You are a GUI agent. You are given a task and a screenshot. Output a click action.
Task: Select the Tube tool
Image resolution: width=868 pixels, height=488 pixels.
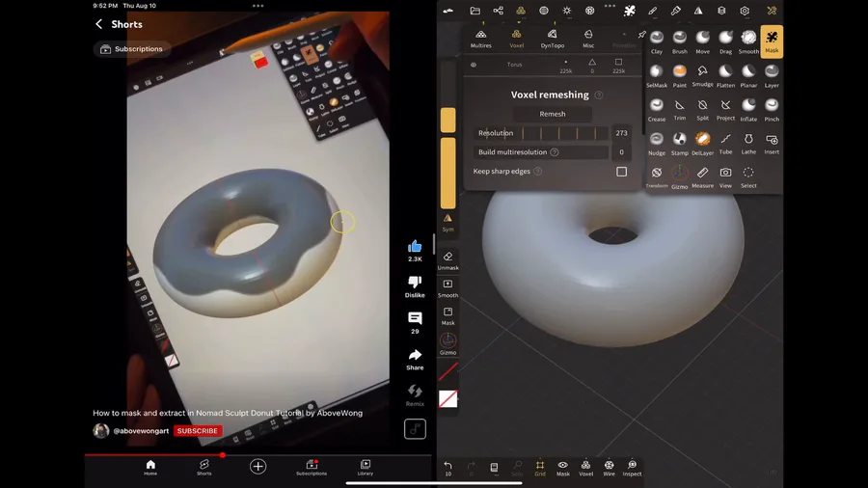(725, 144)
